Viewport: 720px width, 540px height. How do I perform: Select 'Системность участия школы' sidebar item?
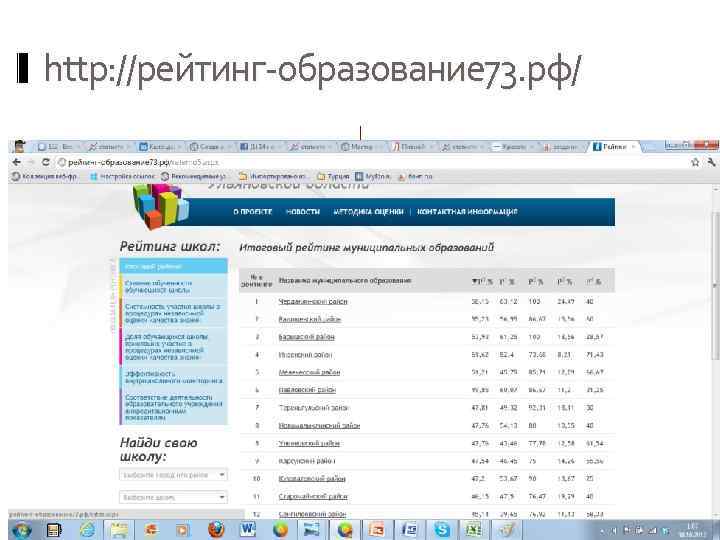click(174, 313)
